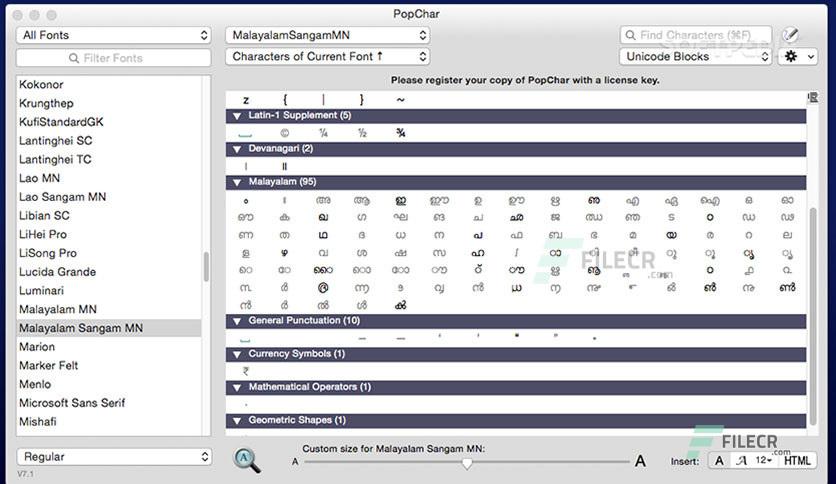Select Marker Felt in font list

(x=49, y=366)
